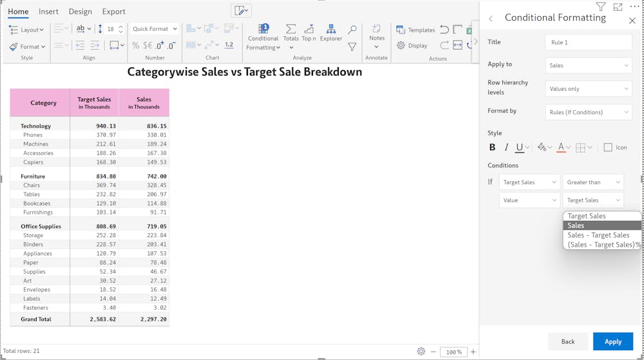Go back with the panel chevron arrow
The image size is (644, 360).
tap(491, 19)
